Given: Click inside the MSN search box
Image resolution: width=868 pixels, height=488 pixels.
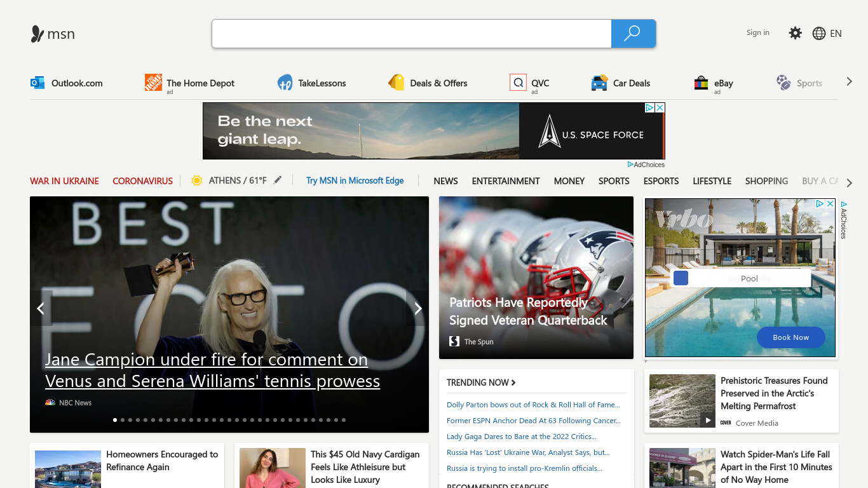Looking at the screenshot, I should (x=412, y=34).
